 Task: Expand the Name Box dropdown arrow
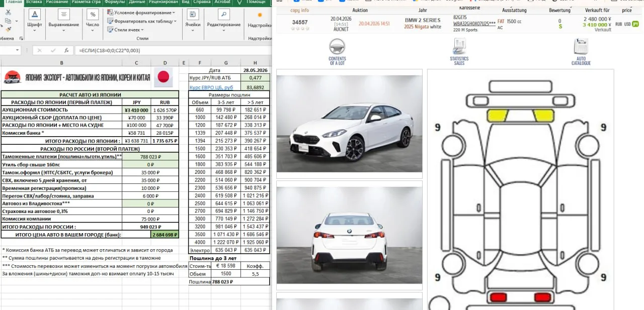pos(18,50)
